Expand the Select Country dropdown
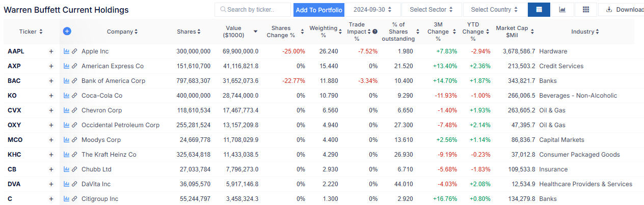644x205 pixels. point(495,10)
